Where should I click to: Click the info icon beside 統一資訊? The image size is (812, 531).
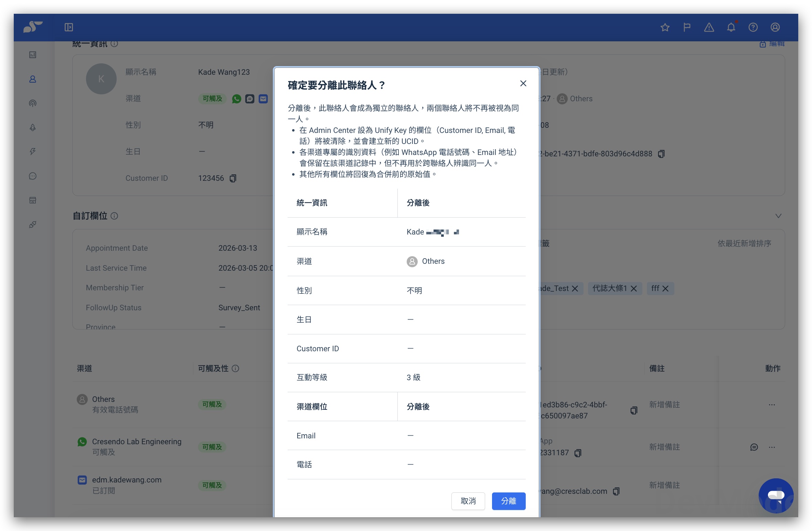[x=115, y=44]
